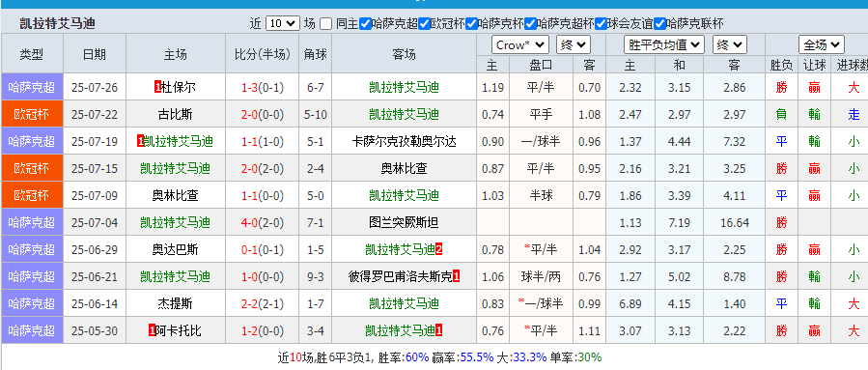Open the 1-2(0-0) score link

pos(263,331)
